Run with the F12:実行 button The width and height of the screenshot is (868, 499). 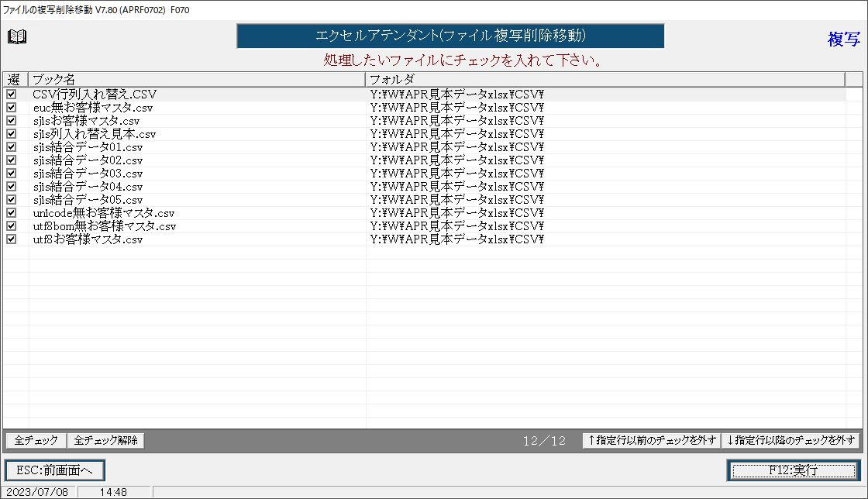click(794, 471)
